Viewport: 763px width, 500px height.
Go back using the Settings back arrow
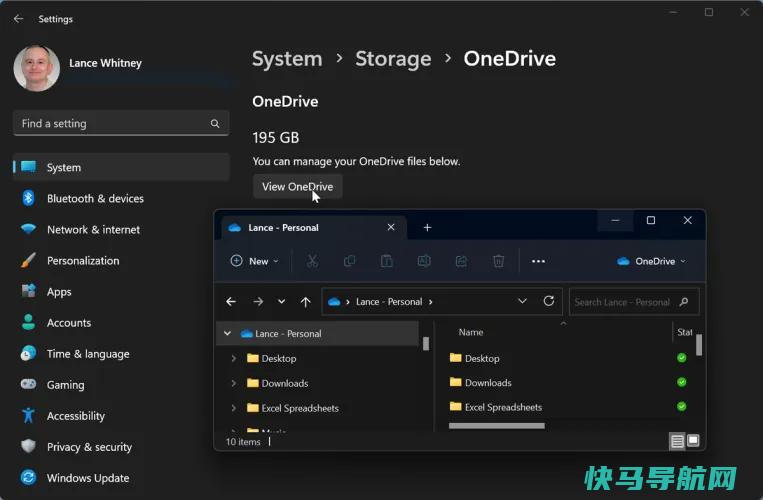tap(18, 18)
